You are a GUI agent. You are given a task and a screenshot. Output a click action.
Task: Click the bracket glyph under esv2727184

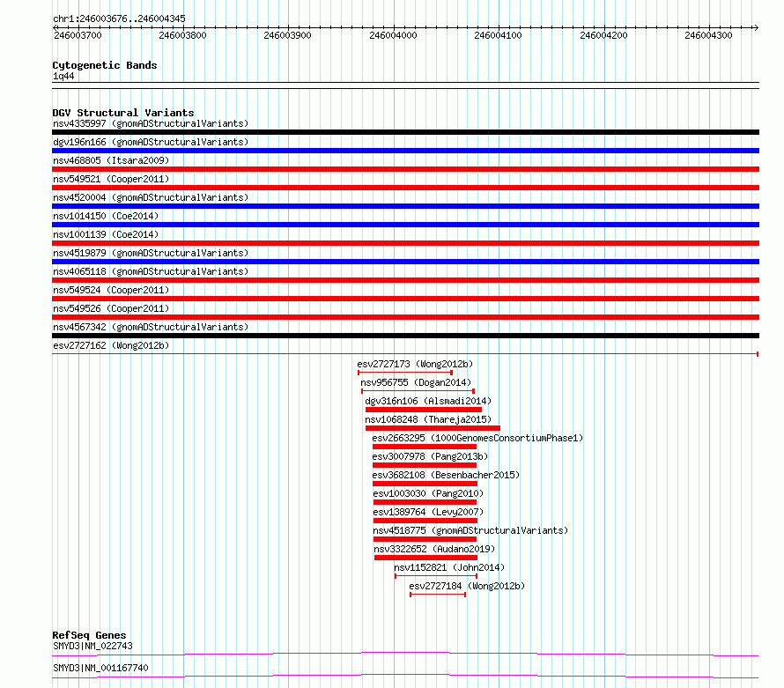[x=438, y=595]
